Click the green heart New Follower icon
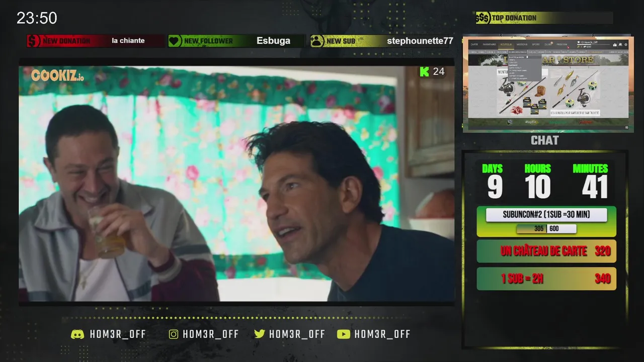 coord(175,41)
